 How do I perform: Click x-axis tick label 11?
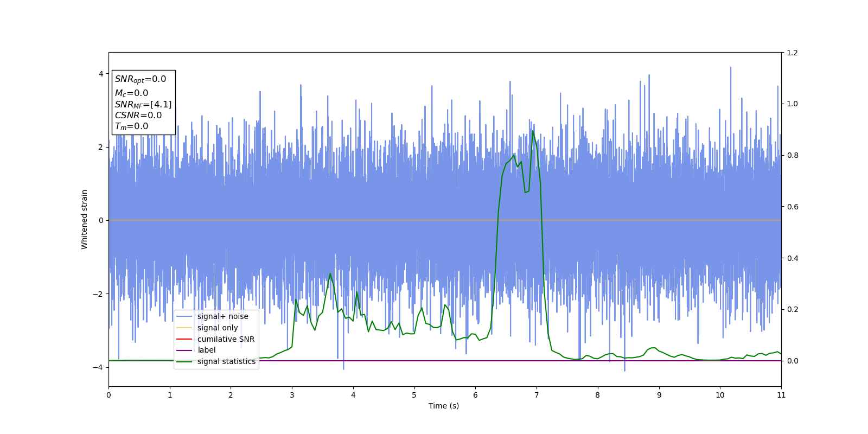(781, 395)
